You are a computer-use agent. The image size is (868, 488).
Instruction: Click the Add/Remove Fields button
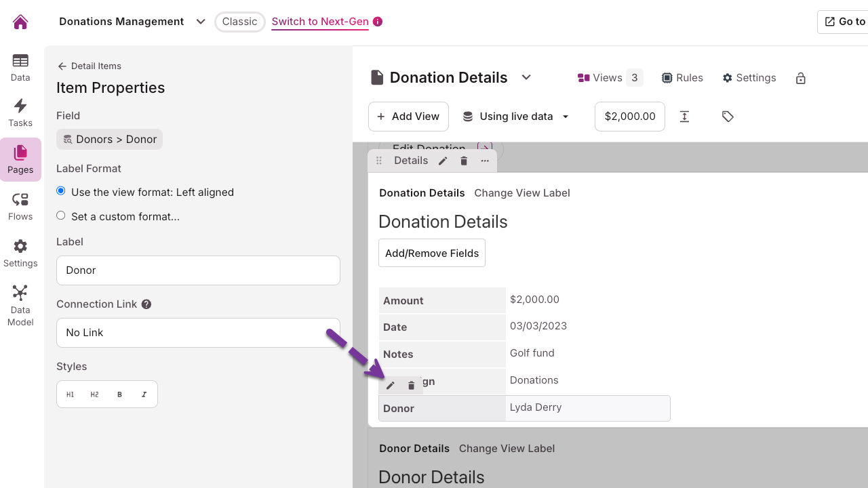click(432, 253)
